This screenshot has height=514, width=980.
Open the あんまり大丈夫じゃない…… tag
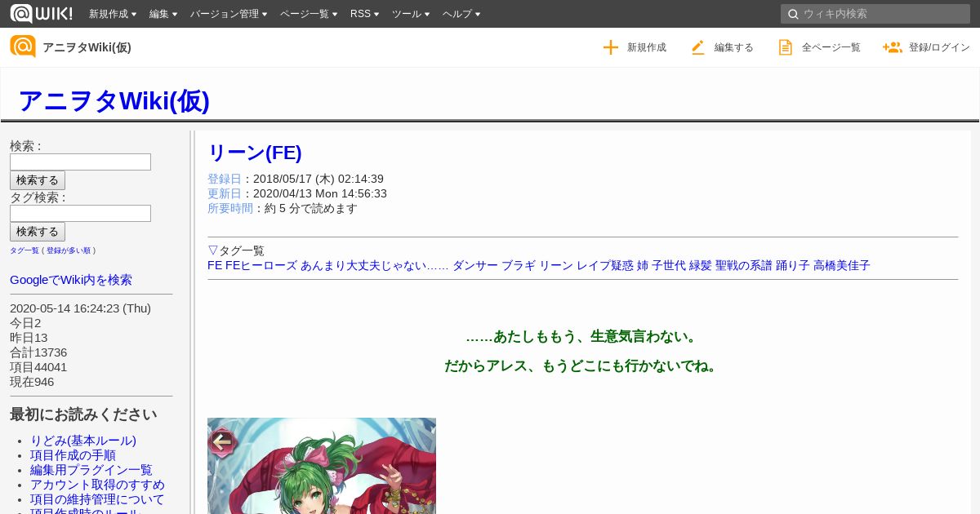coord(375,265)
